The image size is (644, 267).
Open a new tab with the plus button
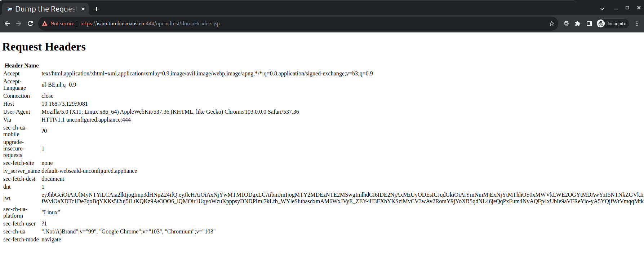[x=97, y=9]
